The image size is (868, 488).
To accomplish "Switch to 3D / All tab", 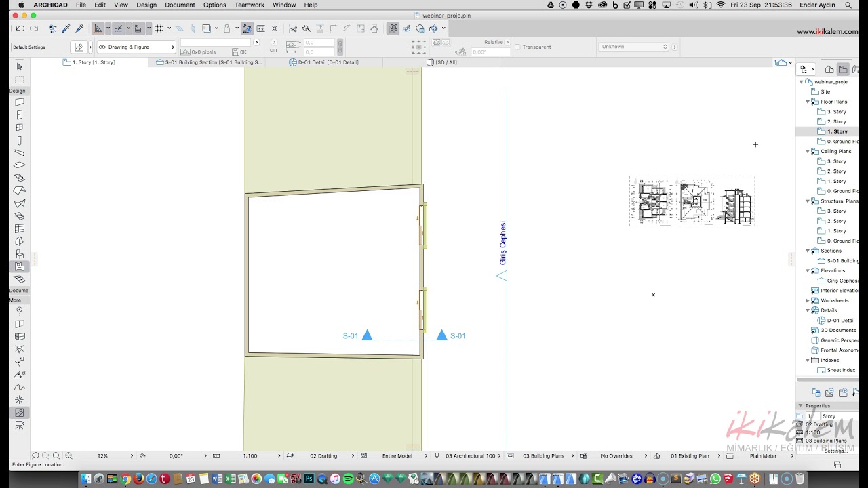I will (441, 62).
